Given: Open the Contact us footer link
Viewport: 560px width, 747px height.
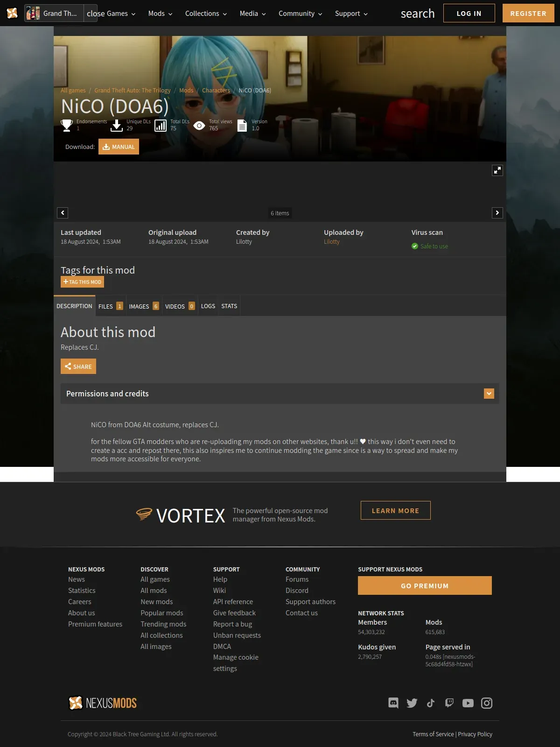Looking at the screenshot, I should 301,613.
